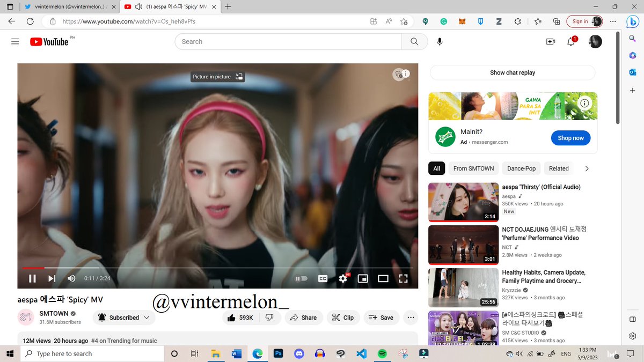Image resolution: width=644 pixels, height=362 pixels.
Task: Click Shop now on Sprite ad
Action: [570, 138]
